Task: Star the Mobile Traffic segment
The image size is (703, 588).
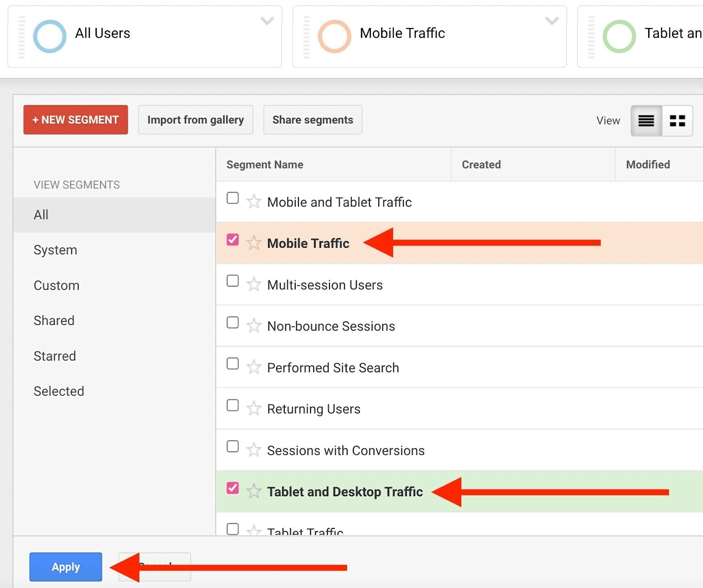Action: [254, 243]
